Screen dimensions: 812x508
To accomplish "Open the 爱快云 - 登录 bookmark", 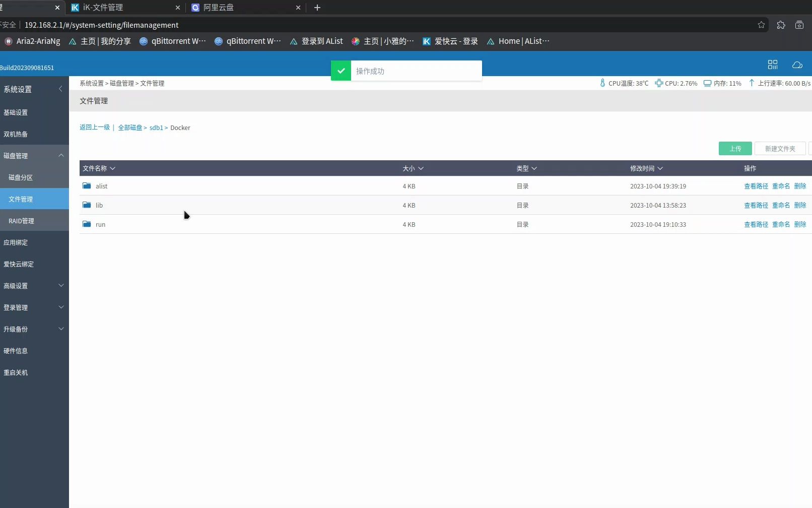I will click(x=450, y=41).
